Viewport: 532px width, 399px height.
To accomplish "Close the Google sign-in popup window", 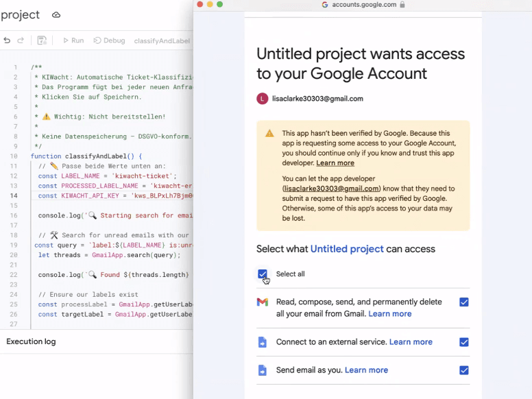I will click(x=200, y=4).
